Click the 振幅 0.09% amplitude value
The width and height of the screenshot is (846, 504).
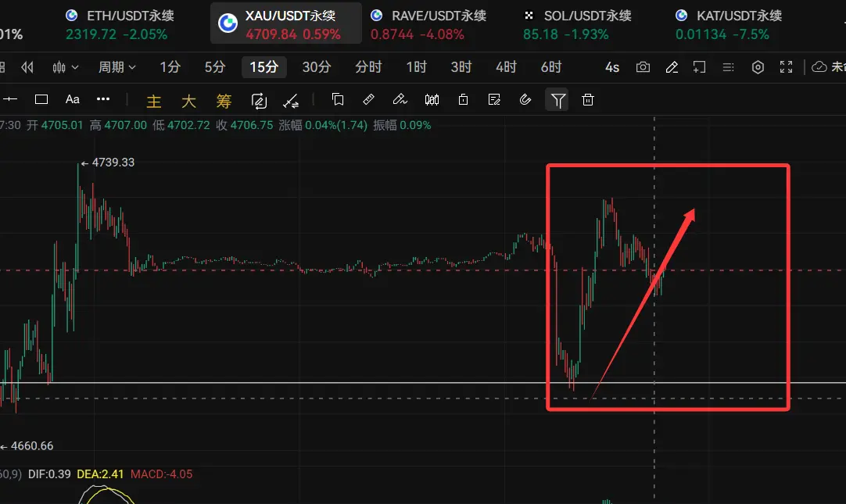(x=402, y=125)
